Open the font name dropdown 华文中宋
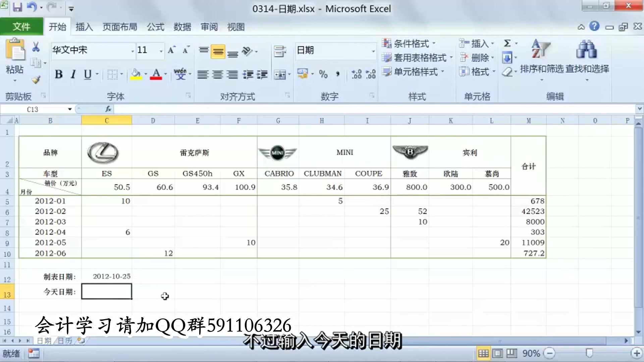 (132, 51)
